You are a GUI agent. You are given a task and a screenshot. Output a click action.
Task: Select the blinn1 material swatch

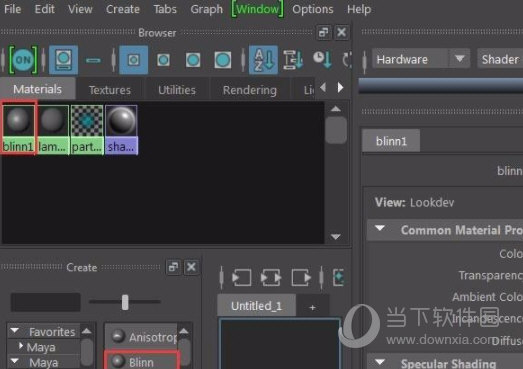18,129
